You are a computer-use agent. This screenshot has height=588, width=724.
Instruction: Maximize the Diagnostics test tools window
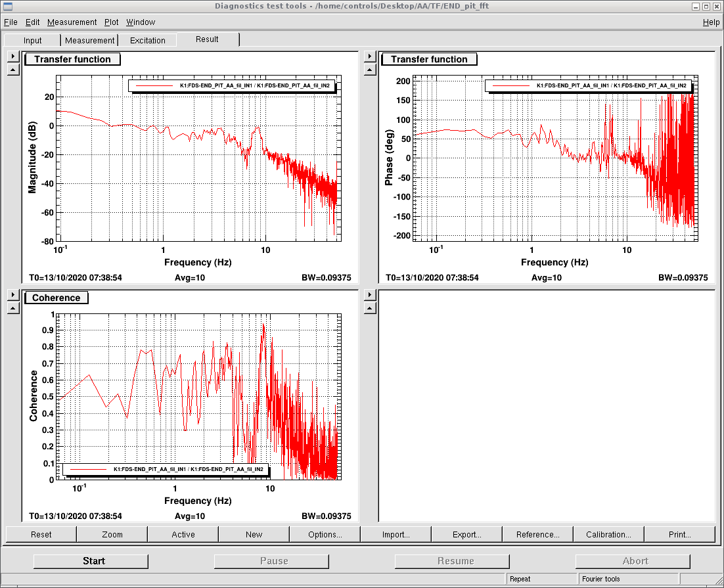(x=706, y=7)
